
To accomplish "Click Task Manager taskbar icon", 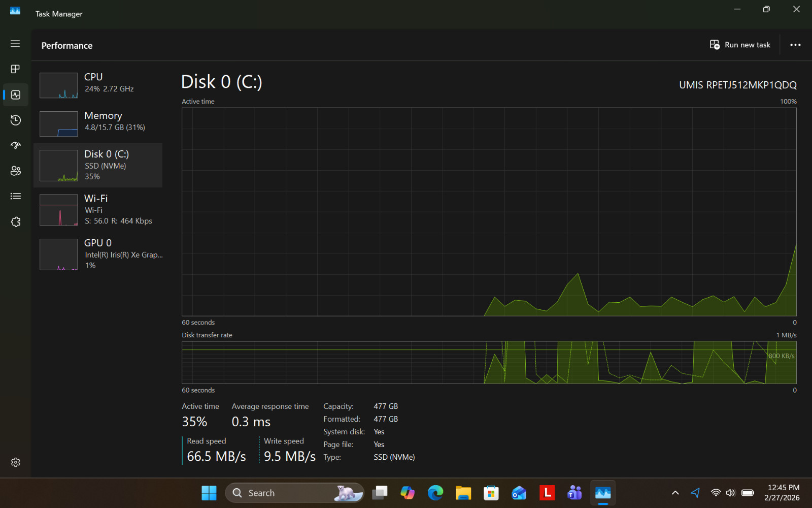I will coord(603,493).
